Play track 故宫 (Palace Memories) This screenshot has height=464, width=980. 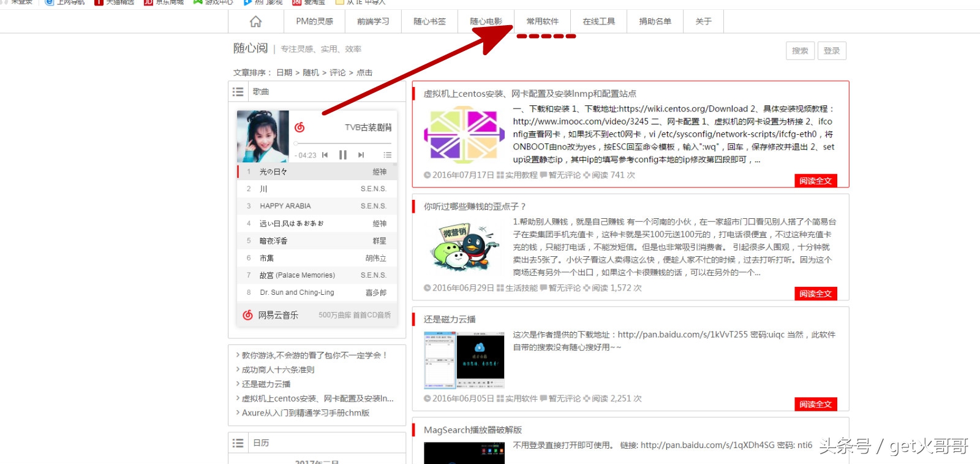317,275
